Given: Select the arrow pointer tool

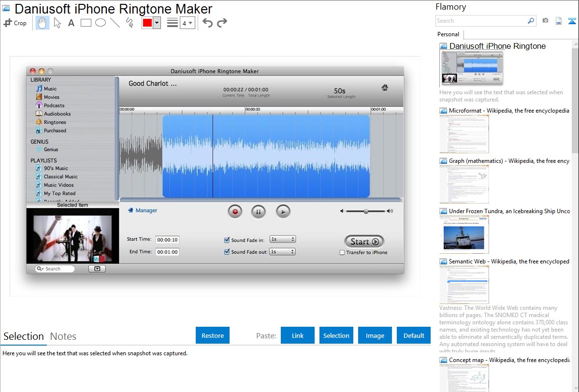Looking at the screenshot, I should point(57,23).
